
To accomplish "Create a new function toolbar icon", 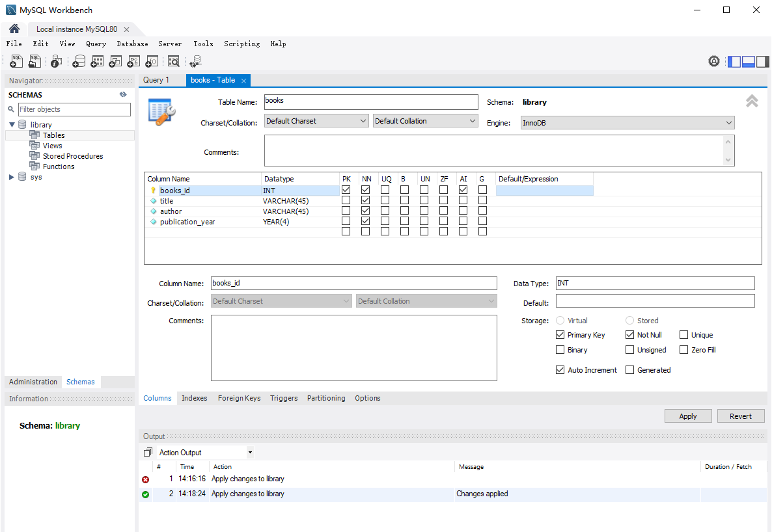I will click(x=152, y=61).
